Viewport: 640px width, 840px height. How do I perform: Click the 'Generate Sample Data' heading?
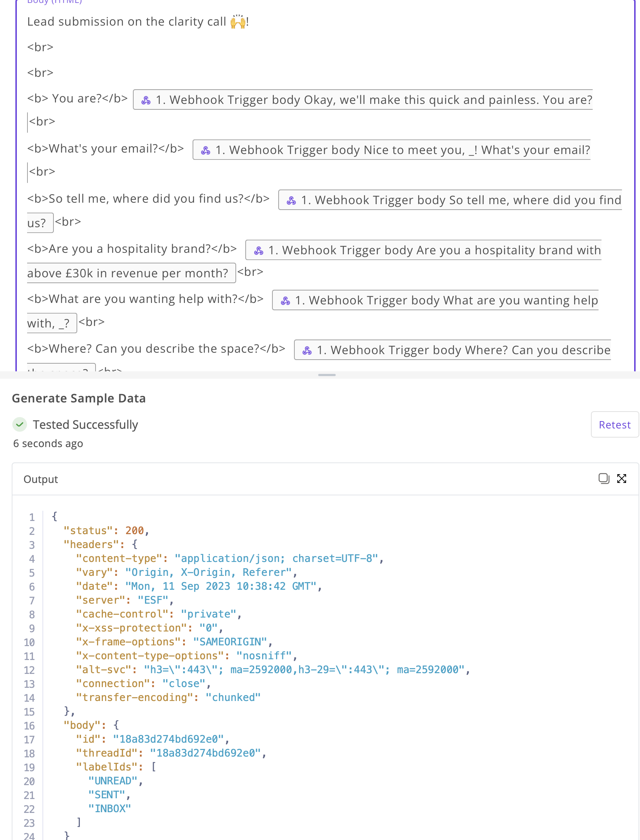point(79,398)
